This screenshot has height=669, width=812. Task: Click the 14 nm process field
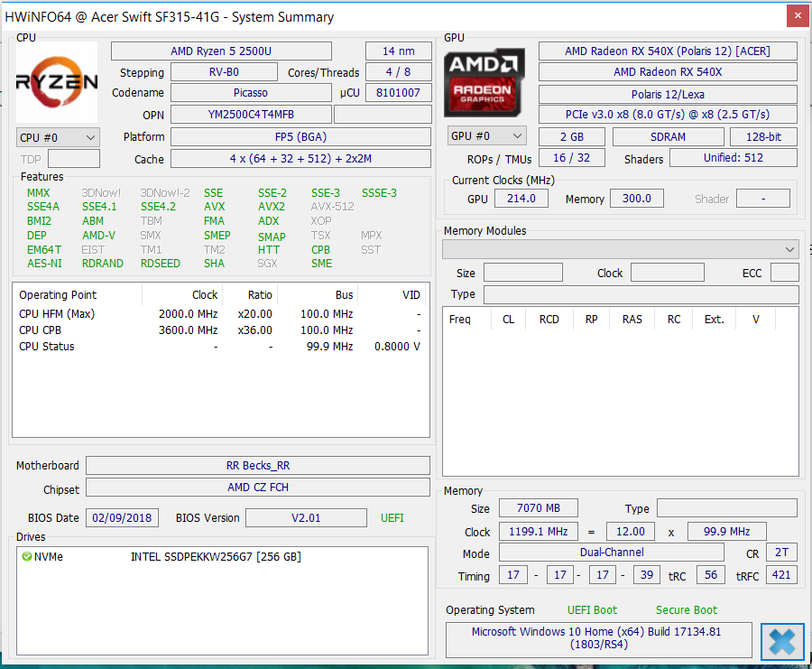pyautogui.click(x=398, y=51)
